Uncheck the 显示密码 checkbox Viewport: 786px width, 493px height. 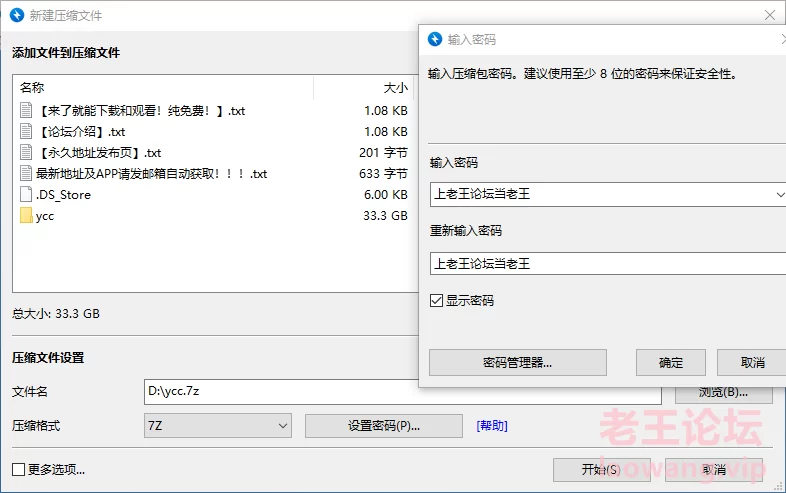[436, 300]
